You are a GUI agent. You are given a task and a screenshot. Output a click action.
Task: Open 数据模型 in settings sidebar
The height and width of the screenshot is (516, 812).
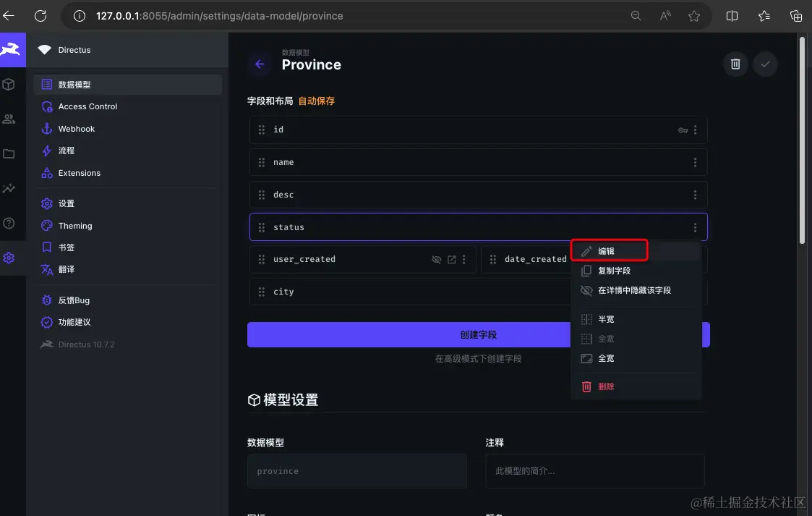(128, 85)
